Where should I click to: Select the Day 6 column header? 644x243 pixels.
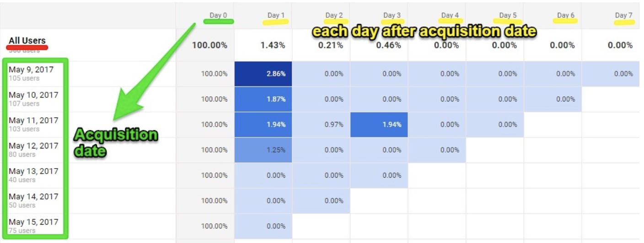click(566, 16)
